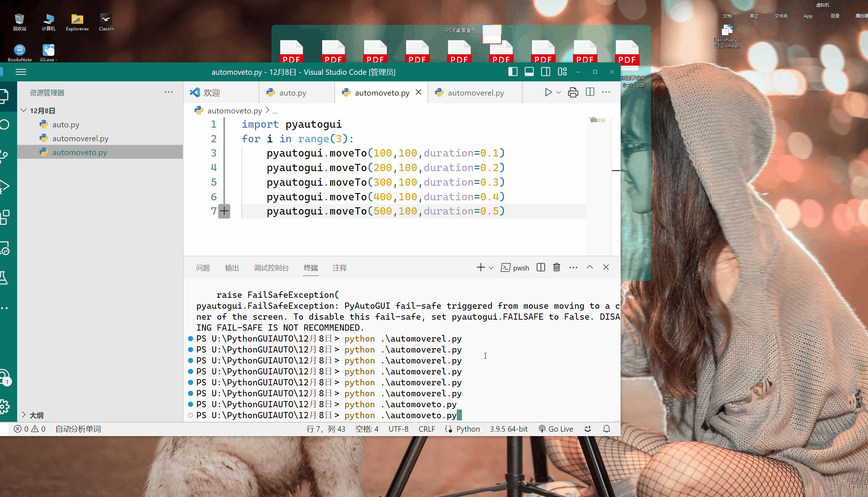The width and height of the screenshot is (868, 497).
Task: Open the VS Code hamburger menu
Action: (21, 72)
